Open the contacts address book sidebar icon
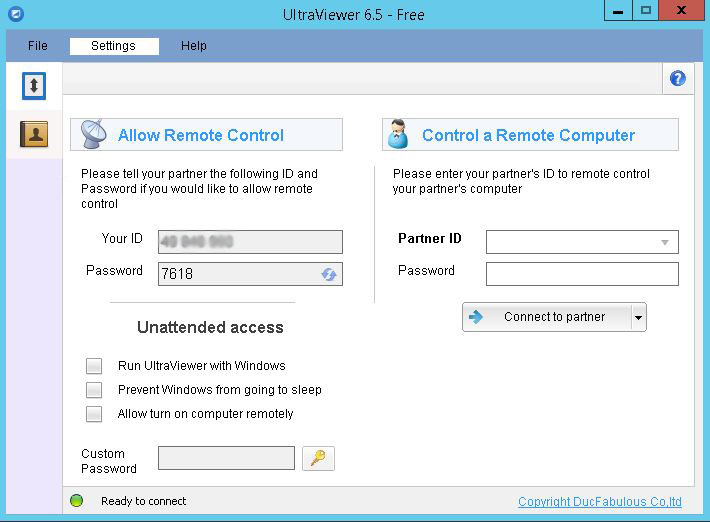Image resolution: width=710 pixels, height=522 pixels. pos(34,134)
